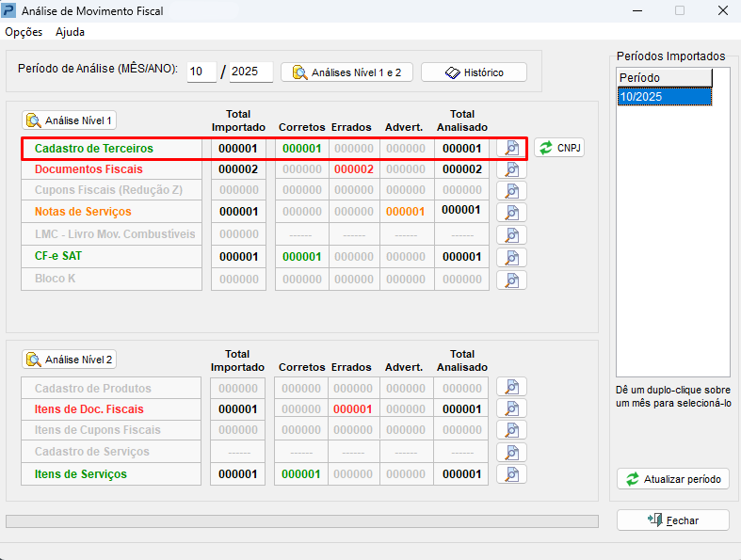Open the Ajuda menu
This screenshot has width=741, height=560.
point(70,32)
